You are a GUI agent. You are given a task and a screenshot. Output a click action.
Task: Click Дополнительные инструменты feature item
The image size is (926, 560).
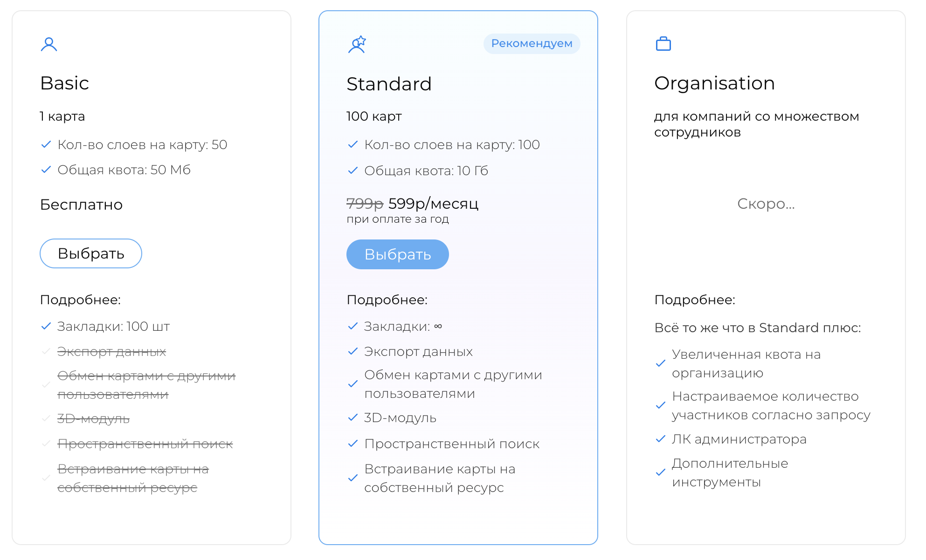[730, 472]
